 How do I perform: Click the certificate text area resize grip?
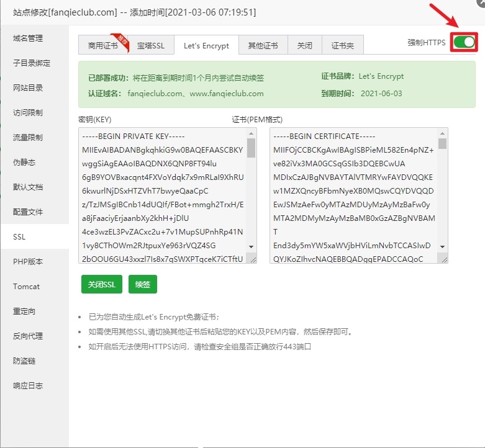pyautogui.click(x=445, y=260)
